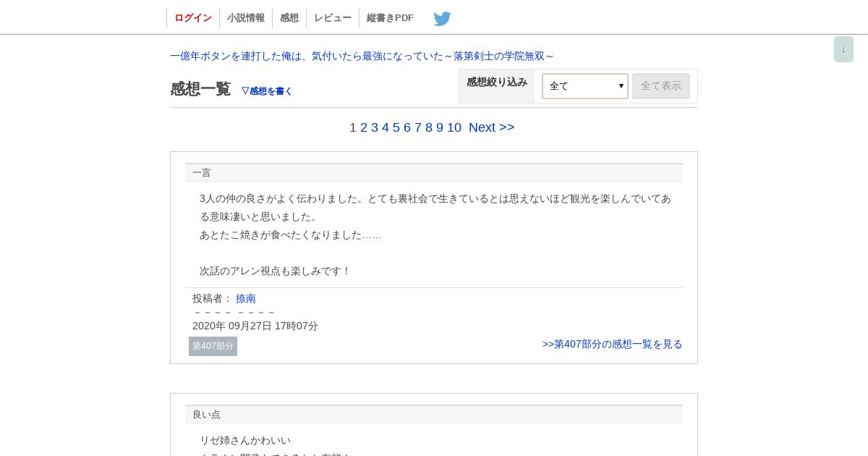Go to page 2 of reviews
Screen dimensions: 868x456
[x=364, y=127]
